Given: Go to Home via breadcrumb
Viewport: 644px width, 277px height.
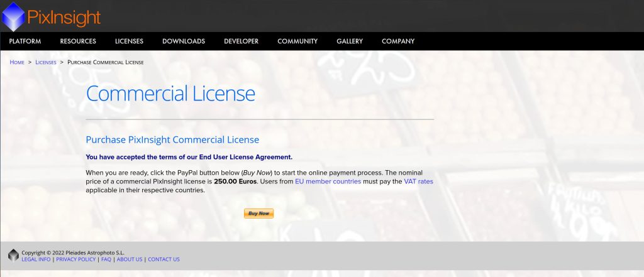Looking at the screenshot, I should 17,62.
